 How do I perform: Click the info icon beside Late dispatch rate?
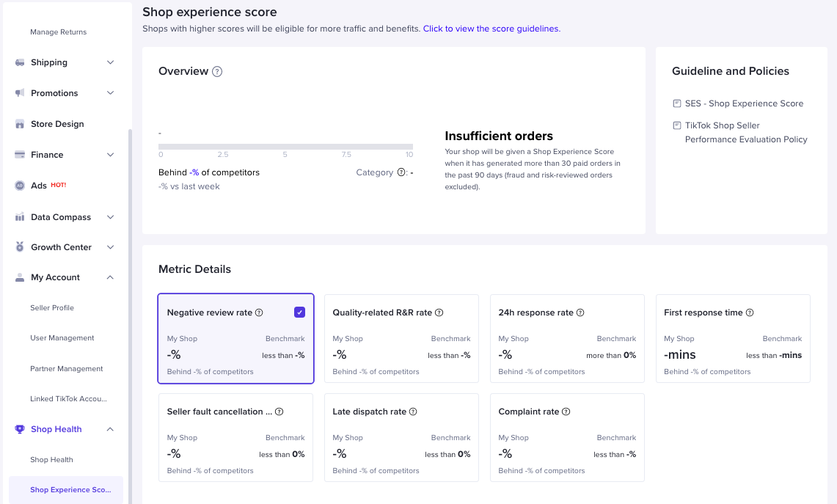(x=413, y=412)
